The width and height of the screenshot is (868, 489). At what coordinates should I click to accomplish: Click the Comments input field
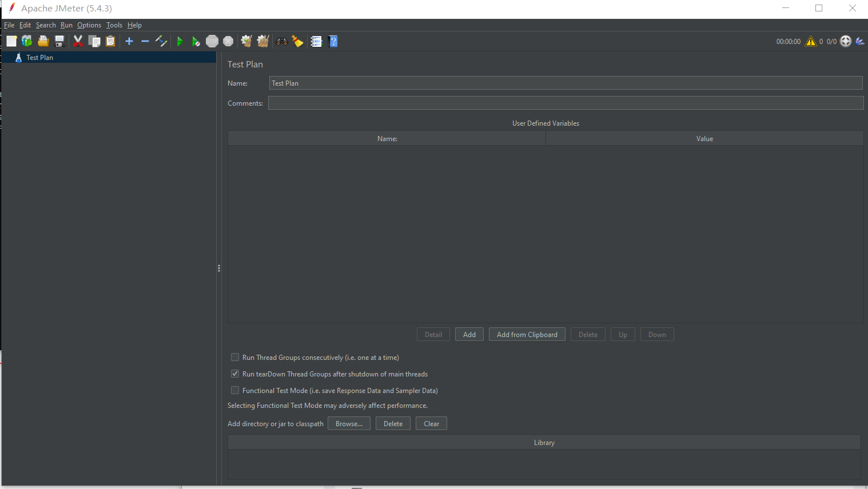coord(566,103)
